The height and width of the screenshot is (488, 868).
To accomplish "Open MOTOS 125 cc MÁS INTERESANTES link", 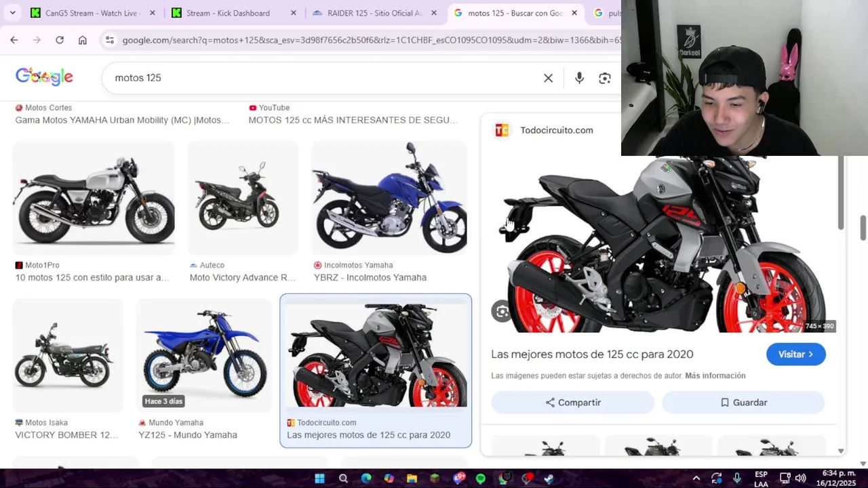I will [x=353, y=120].
